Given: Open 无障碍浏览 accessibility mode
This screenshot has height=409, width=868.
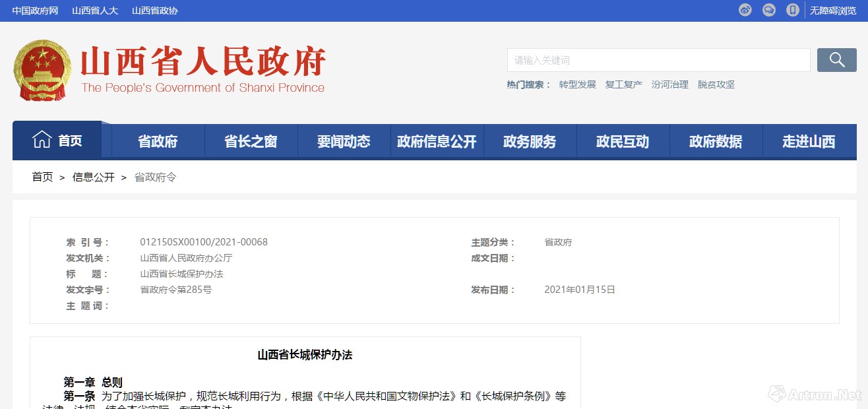Looking at the screenshot, I should coord(832,11).
